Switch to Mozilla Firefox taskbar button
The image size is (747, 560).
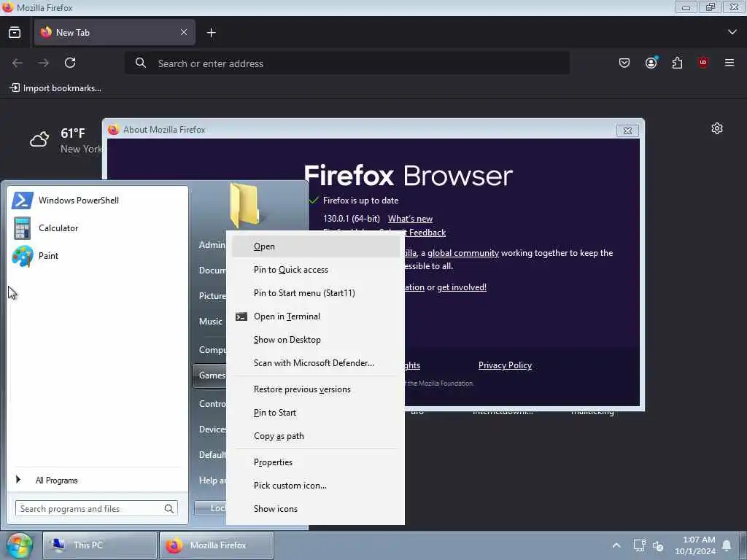tap(216, 545)
